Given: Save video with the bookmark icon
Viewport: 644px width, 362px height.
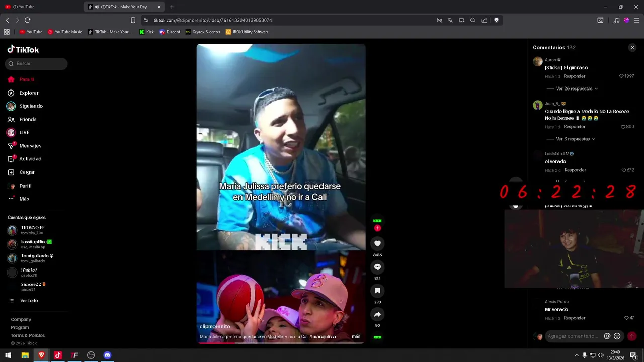Looking at the screenshot, I should (377, 291).
